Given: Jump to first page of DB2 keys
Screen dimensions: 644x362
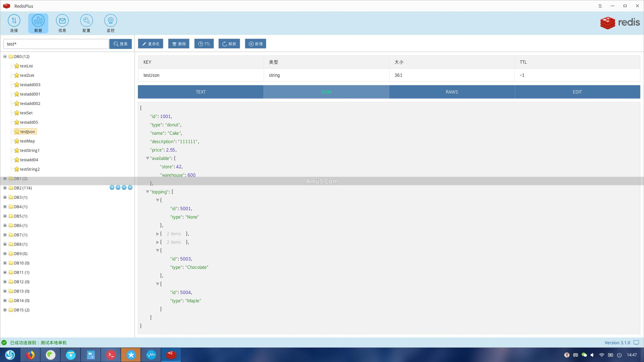Looking at the screenshot, I should (112, 188).
